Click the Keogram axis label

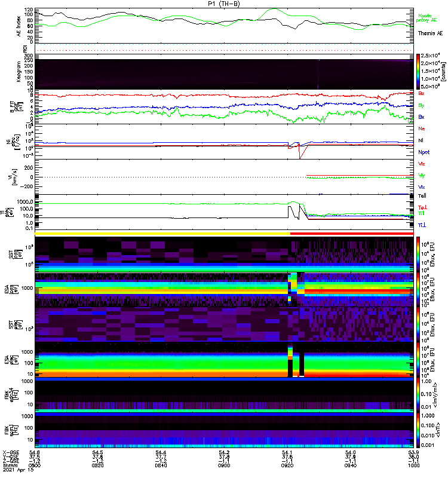pyautogui.click(x=19, y=72)
